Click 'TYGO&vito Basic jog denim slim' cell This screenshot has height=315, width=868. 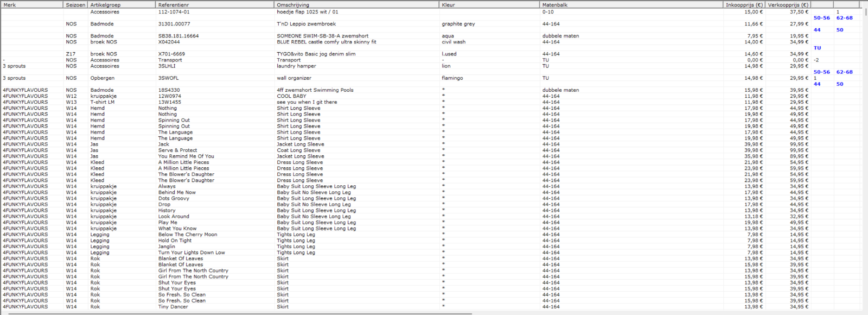pyautogui.click(x=316, y=54)
